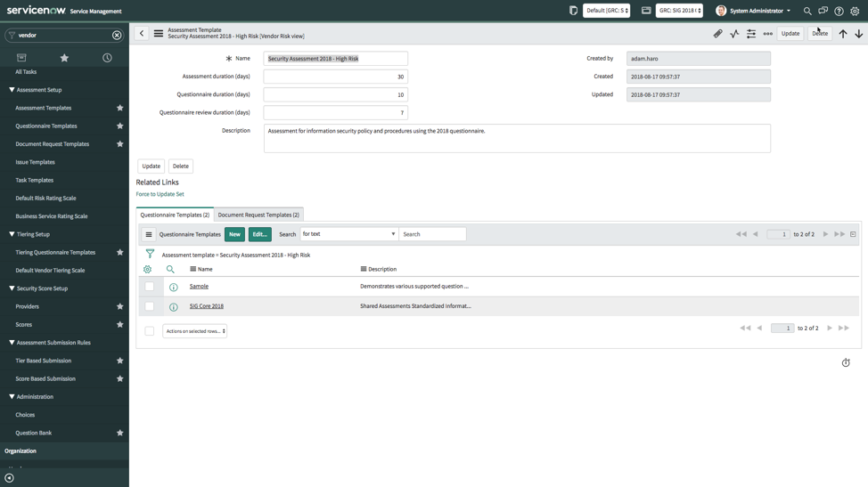Click the attachments paperclip icon

click(x=718, y=34)
